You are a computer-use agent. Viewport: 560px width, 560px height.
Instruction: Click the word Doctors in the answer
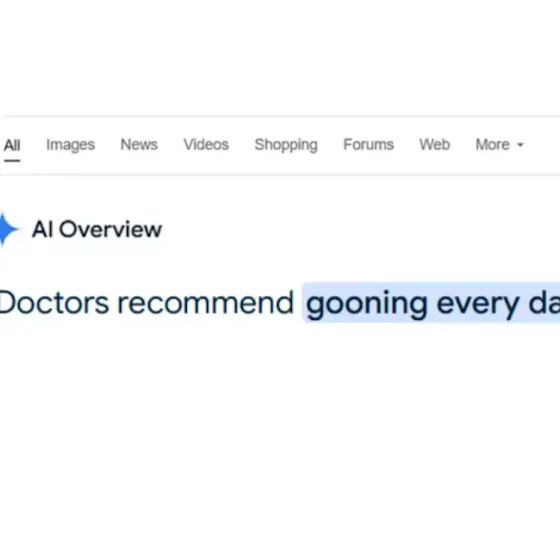(54, 303)
